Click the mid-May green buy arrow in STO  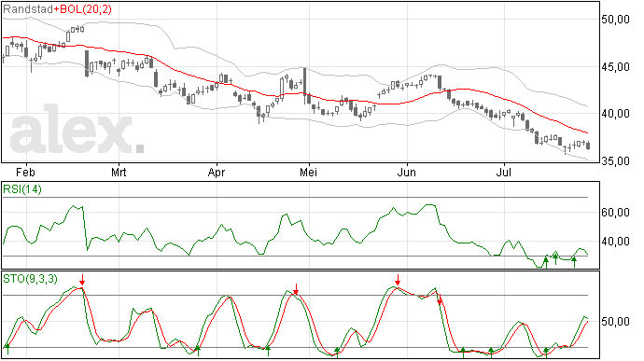337,353
